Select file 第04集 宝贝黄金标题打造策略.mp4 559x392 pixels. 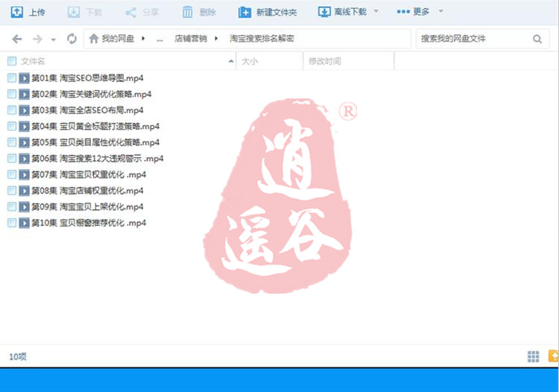click(x=95, y=127)
